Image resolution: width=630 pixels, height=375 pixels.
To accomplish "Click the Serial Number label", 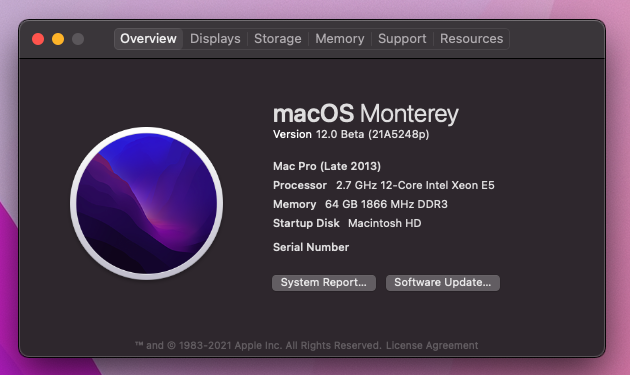I will tap(311, 247).
